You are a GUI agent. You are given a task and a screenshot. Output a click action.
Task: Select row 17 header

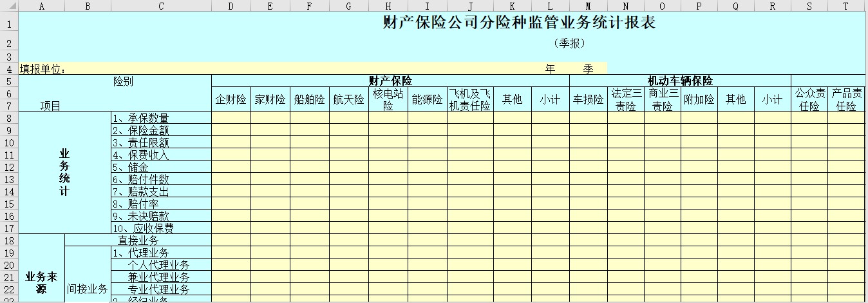point(9,228)
